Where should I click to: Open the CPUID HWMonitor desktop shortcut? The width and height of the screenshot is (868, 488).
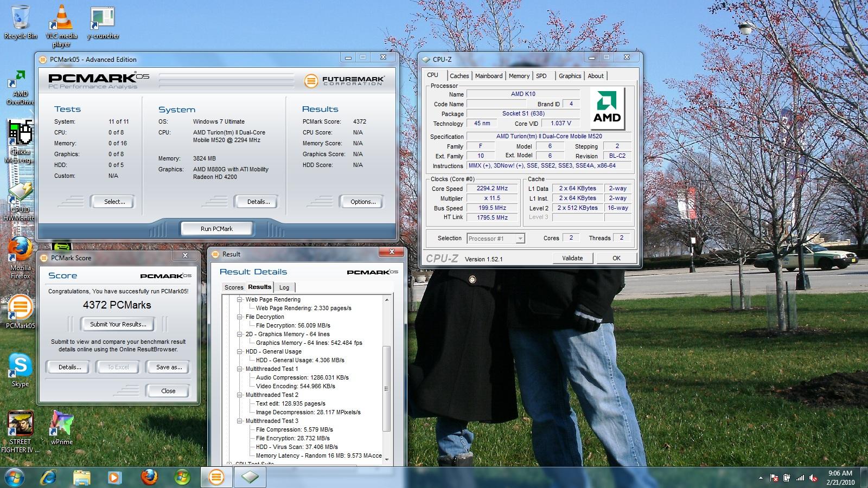20,202
